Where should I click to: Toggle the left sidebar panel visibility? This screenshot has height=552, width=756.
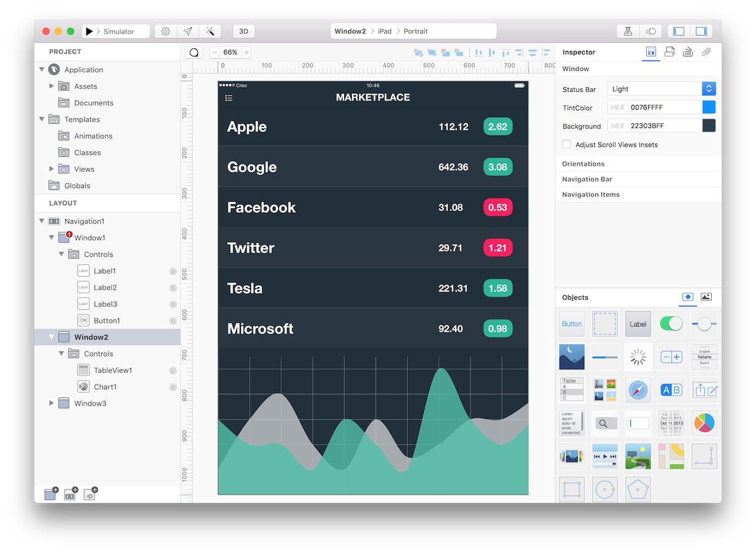pos(679,31)
